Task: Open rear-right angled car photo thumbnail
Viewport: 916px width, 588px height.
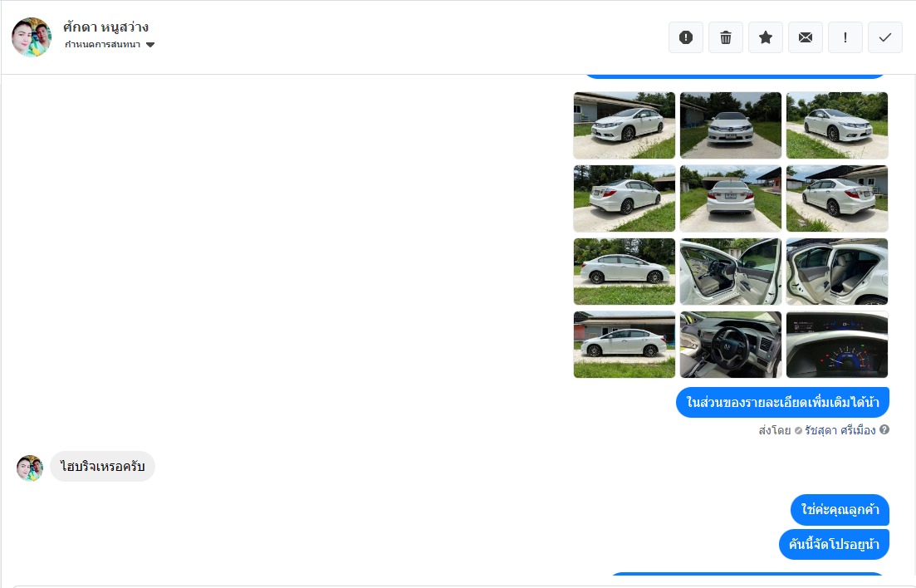Action: coord(837,198)
